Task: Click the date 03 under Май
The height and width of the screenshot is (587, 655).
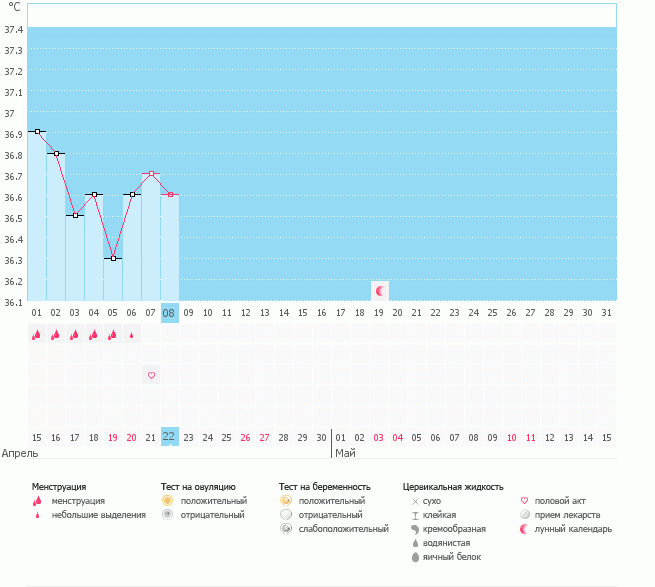Action: pyautogui.click(x=379, y=437)
